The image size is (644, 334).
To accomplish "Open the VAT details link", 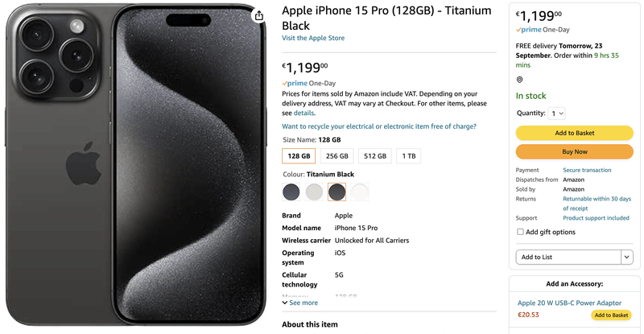I will (x=303, y=113).
